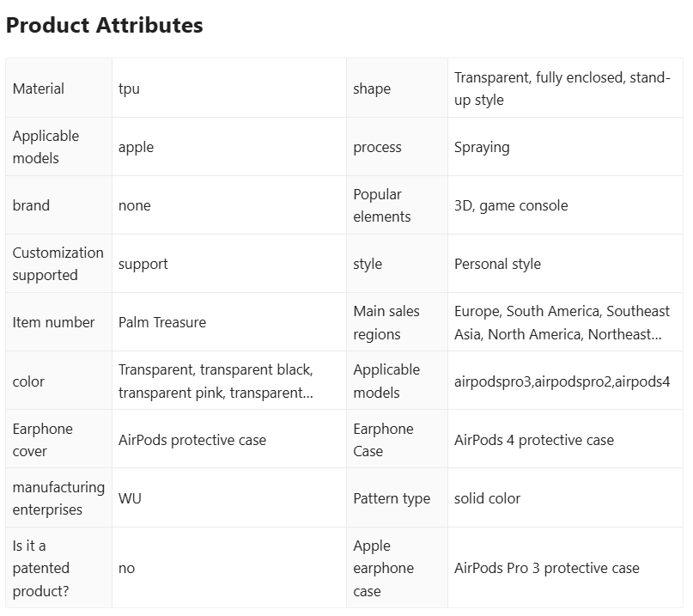This screenshot has width=693, height=616.
Task: Click the airpodspro3,airpodspro2,airpods4 value
Action: pyautogui.click(x=562, y=381)
